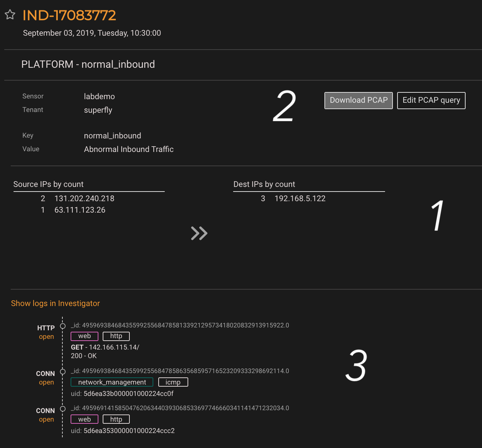
Task: Click the double chevron arrow between IP lists
Action: (x=199, y=233)
